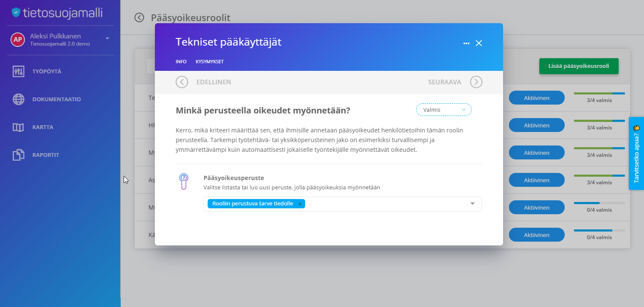Go to previous question with Edellinen arrow
This screenshot has width=644, height=307.
coord(182,82)
